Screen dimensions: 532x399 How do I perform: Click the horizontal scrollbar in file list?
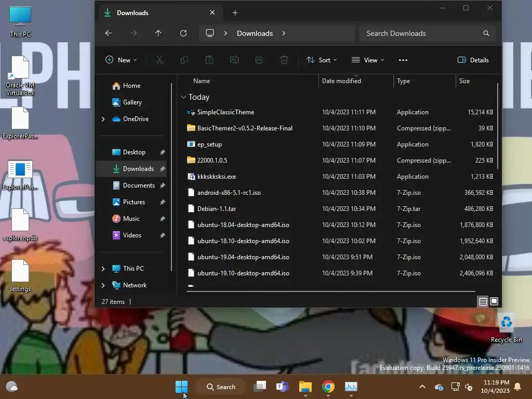click(331, 291)
